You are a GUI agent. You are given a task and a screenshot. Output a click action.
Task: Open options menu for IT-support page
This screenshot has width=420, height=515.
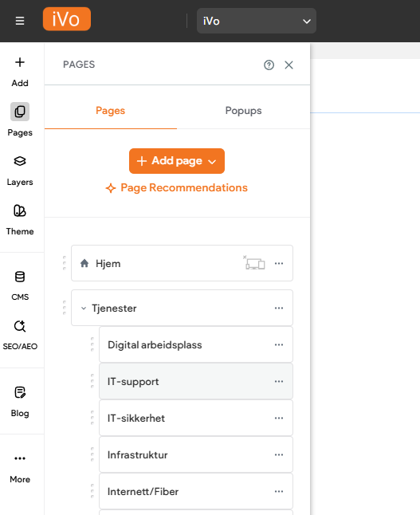279,381
